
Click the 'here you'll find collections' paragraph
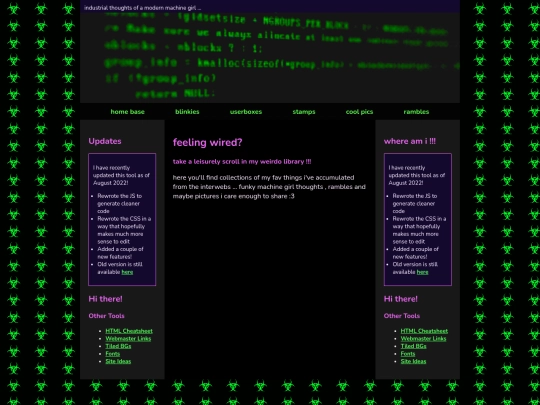269,187
